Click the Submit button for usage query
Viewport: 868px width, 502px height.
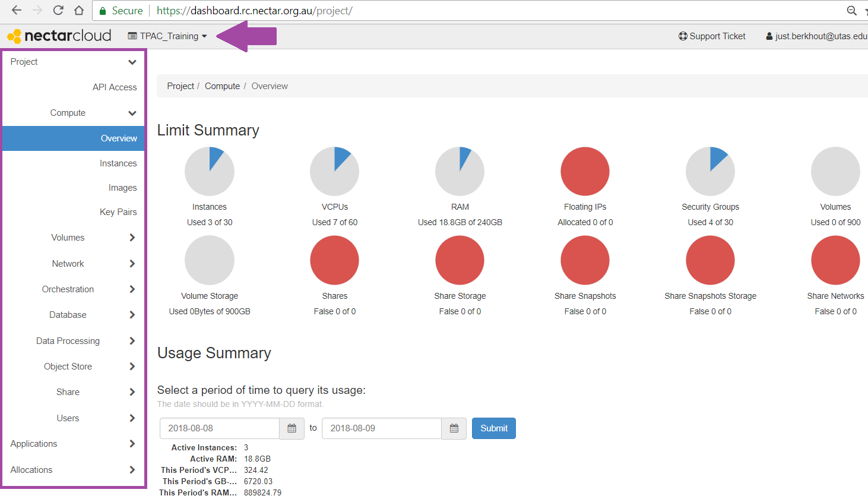pos(493,428)
